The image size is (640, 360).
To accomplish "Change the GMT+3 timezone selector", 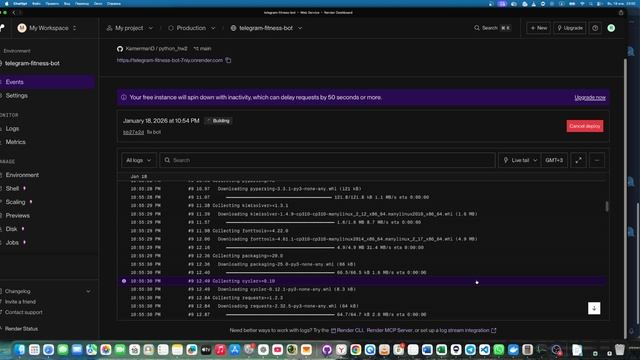I will 554,160.
